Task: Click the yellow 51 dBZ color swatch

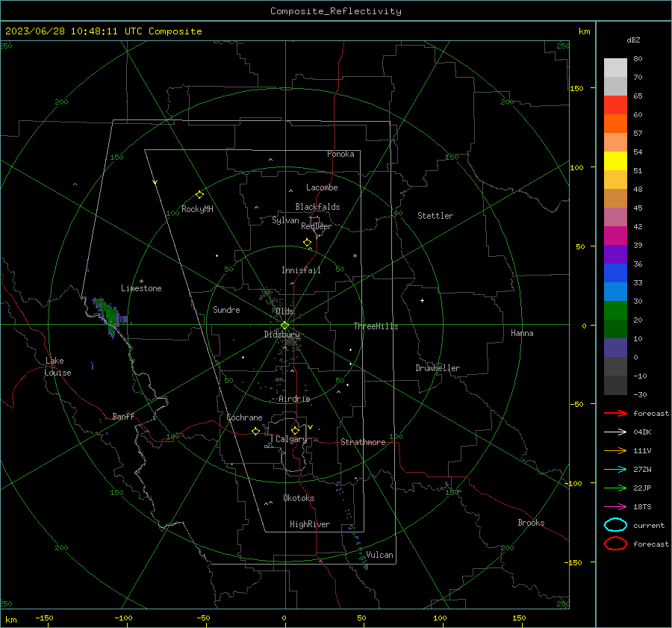Action: 615,161
